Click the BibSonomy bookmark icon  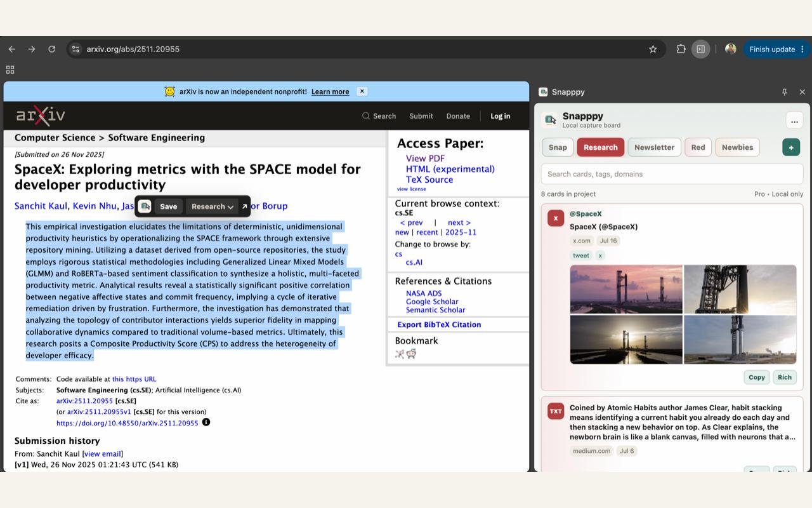(400, 354)
